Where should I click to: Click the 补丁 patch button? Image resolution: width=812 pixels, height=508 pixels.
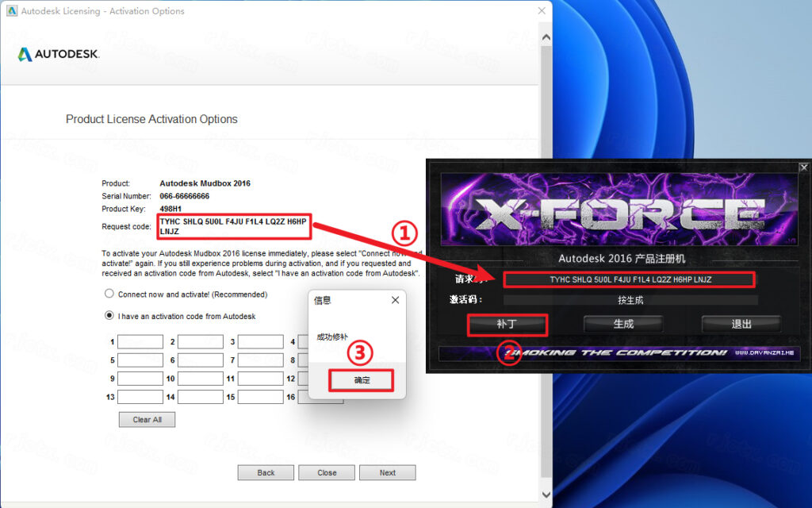click(x=507, y=325)
